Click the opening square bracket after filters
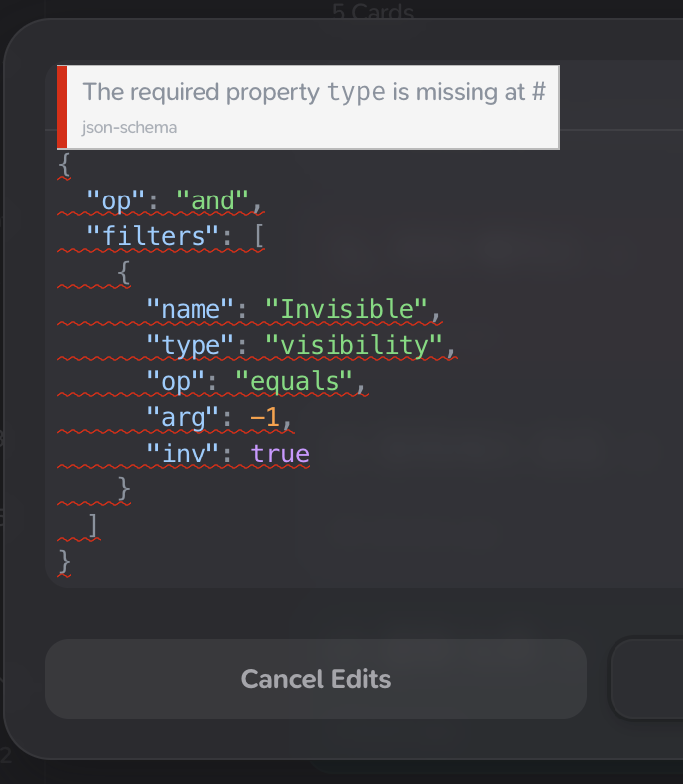This screenshot has width=683, height=784. (x=258, y=238)
